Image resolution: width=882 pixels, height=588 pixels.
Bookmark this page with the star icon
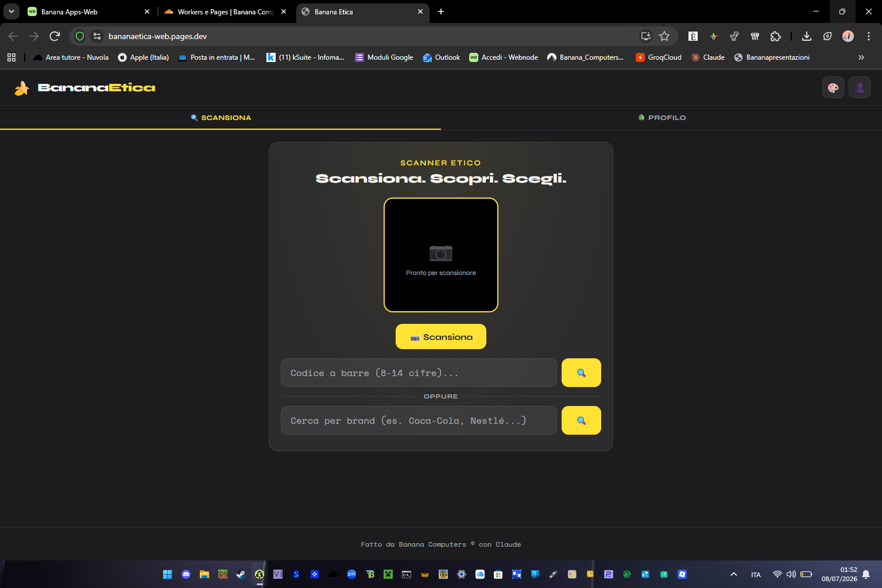pyautogui.click(x=664, y=36)
